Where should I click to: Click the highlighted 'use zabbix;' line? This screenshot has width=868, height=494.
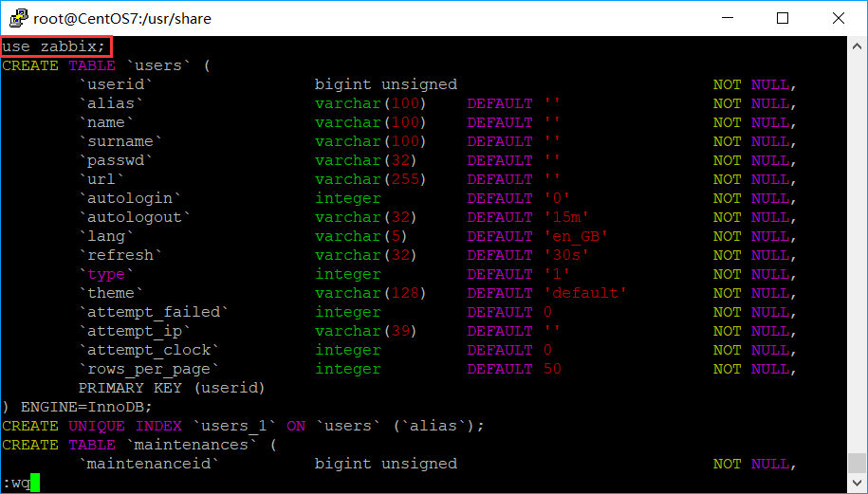click(57, 46)
